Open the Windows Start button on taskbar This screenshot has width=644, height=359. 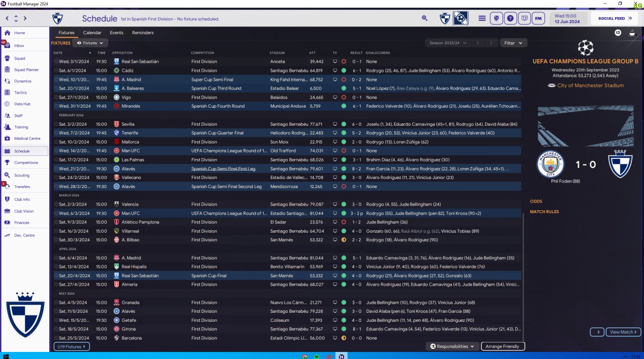point(7,356)
